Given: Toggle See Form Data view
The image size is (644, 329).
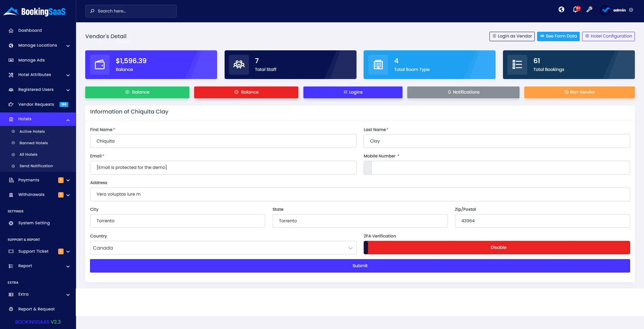Looking at the screenshot, I should tap(558, 36).
